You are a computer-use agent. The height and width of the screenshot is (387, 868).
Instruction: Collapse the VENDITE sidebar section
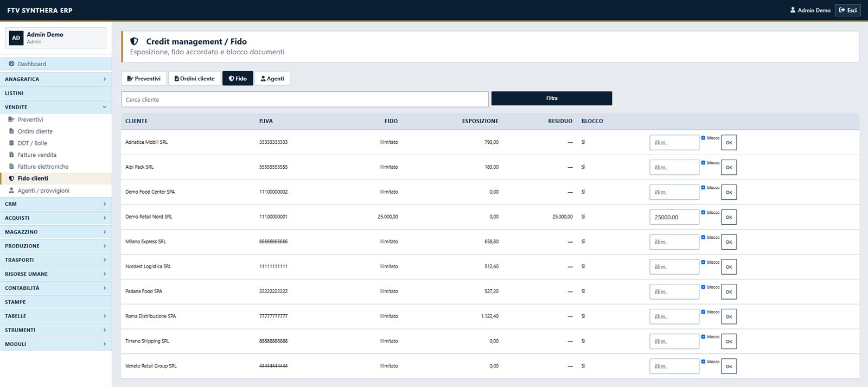[x=56, y=107]
